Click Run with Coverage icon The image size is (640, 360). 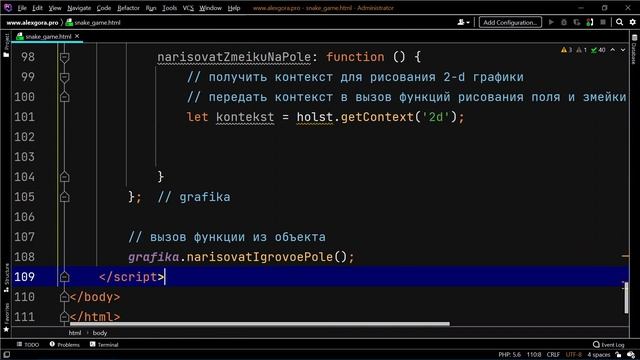point(577,22)
